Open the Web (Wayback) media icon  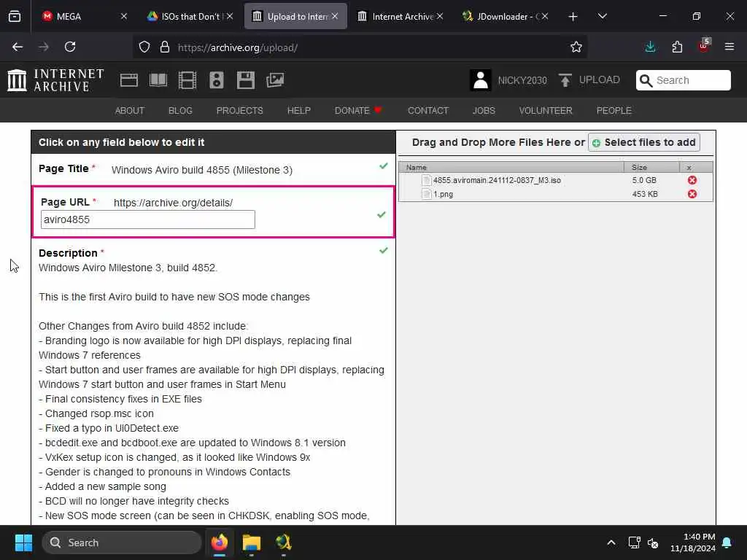tap(128, 80)
